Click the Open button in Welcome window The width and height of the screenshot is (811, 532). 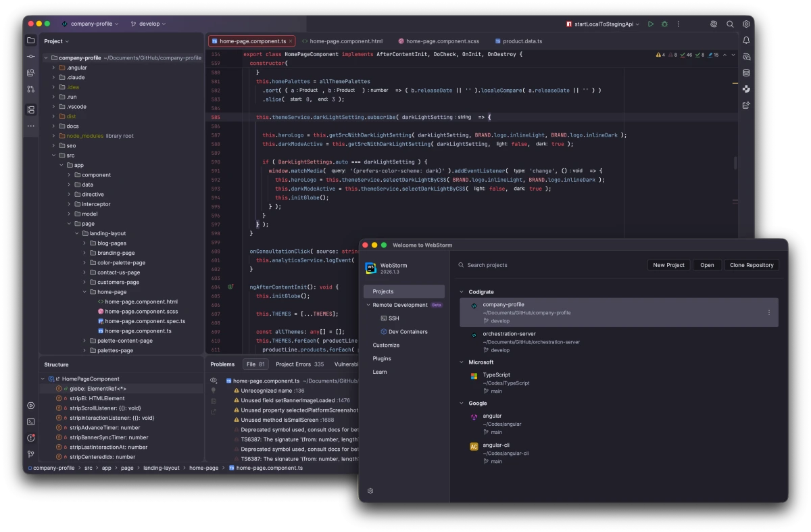click(x=707, y=265)
